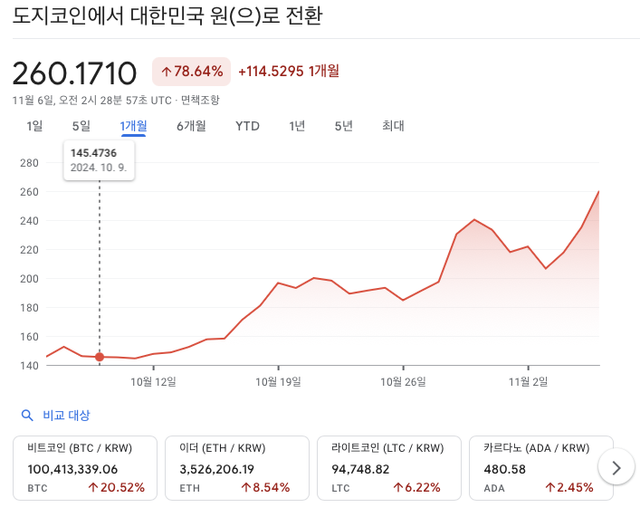Choose the 1년 range tab
Image resolution: width=640 pixels, height=518 pixels.
pyautogui.click(x=297, y=126)
